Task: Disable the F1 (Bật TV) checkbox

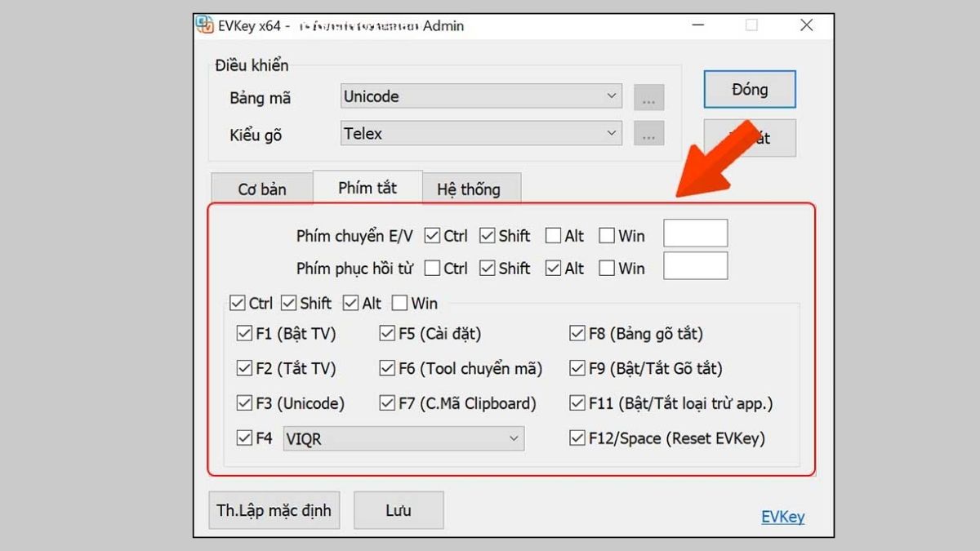Action: click(243, 333)
